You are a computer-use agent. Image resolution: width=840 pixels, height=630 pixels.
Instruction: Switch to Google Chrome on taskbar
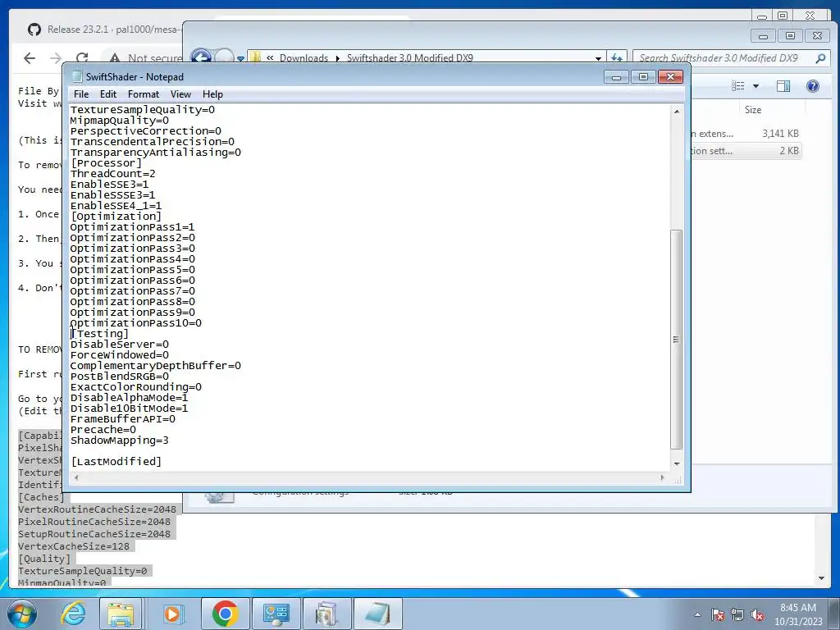tap(225, 614)
